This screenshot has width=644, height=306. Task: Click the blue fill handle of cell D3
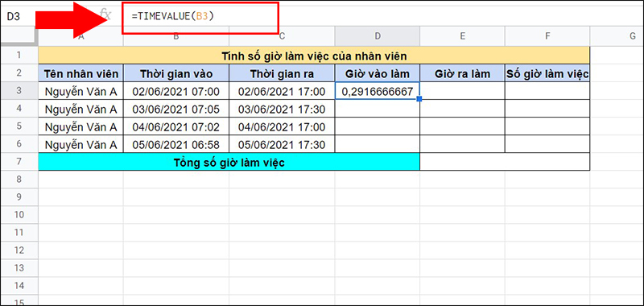click(x=419, y=99)
